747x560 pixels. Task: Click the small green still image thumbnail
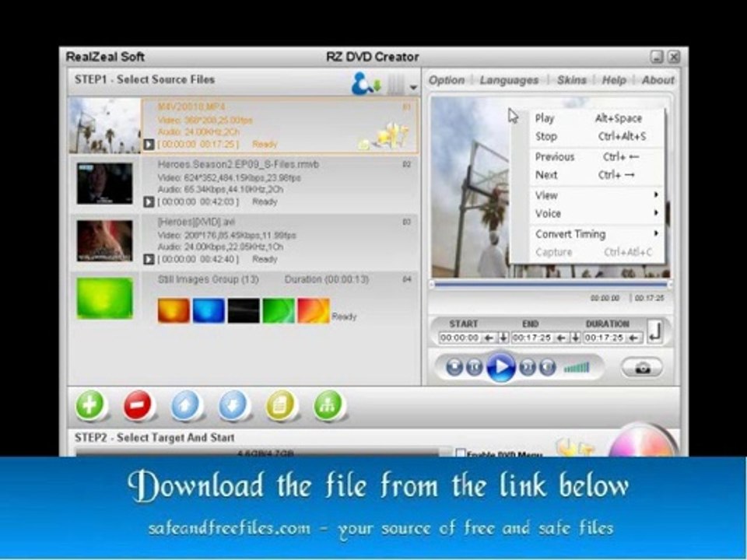279,310
